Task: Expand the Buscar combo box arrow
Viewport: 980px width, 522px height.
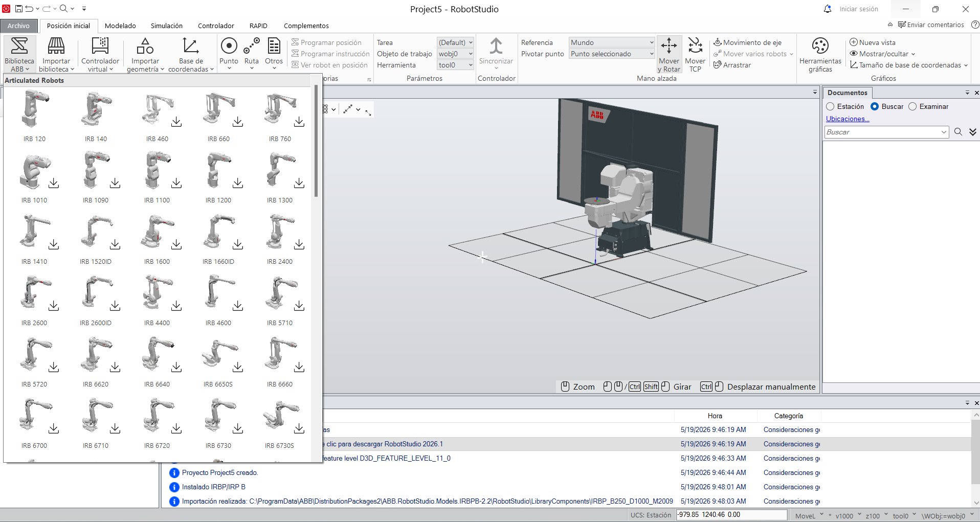Action: 944,132
